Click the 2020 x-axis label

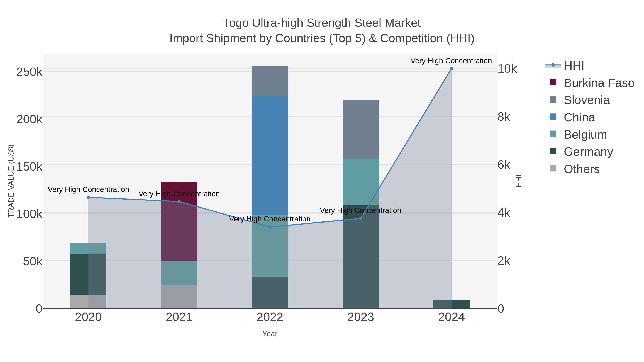[88, 317]
